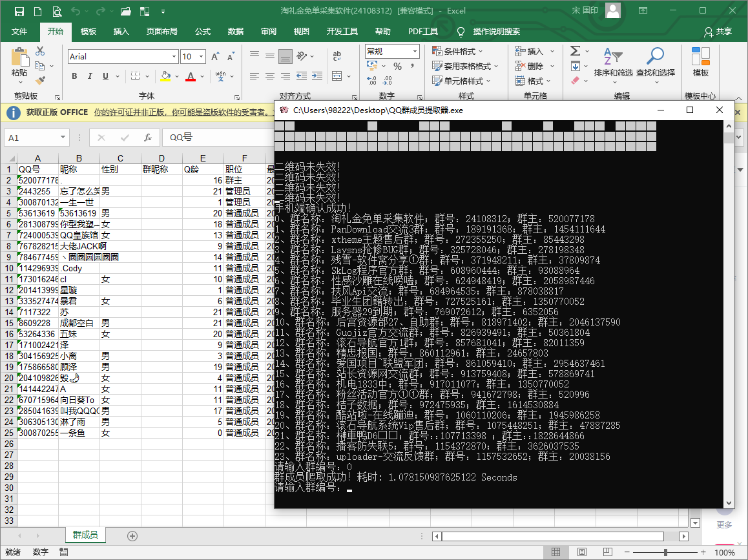748x560 pixels.
Task: Open Sort and Filter menu
Action: coord(613,65)
